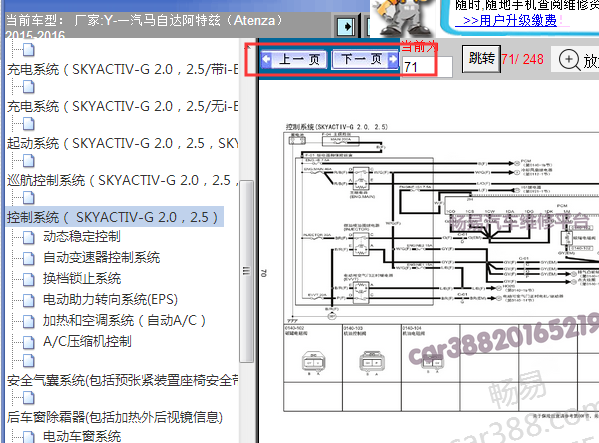Click the zoom-in magnifier icon

[x=569, y=60]
